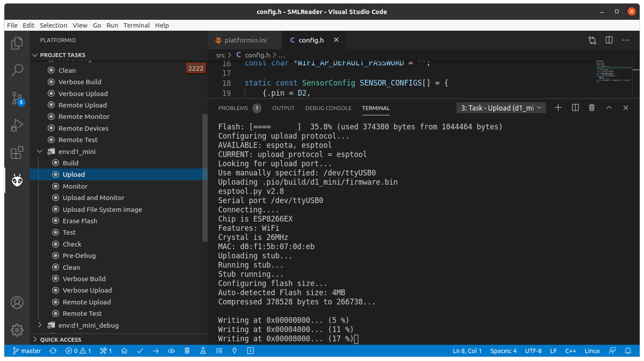The width and height of the screenshot is (644, 361).
Task: Expand the env:d1_mini_debug tree node
Action: (x=40, y=325)
